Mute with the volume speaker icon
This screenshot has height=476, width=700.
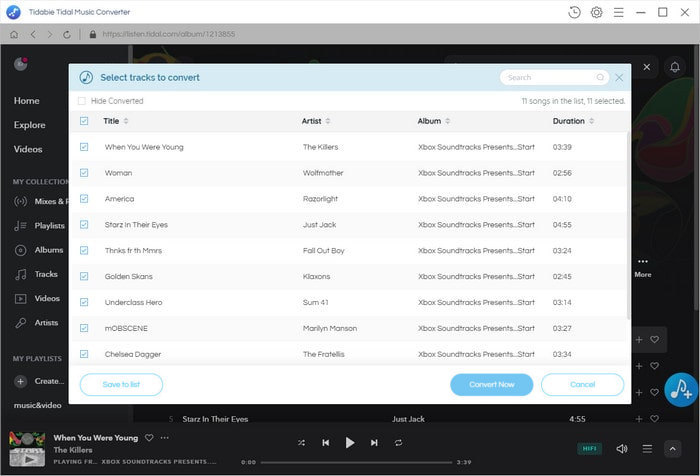(622, 448)
